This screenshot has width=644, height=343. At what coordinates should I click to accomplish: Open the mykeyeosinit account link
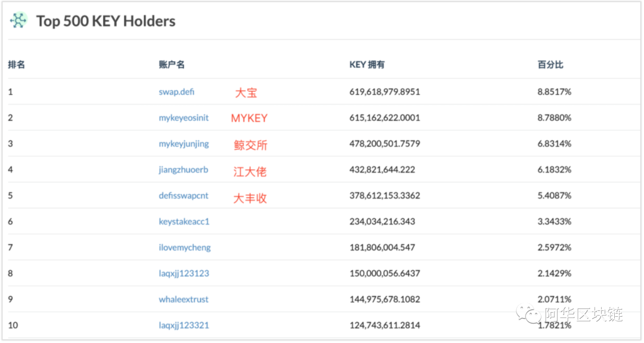pos(184,118)
